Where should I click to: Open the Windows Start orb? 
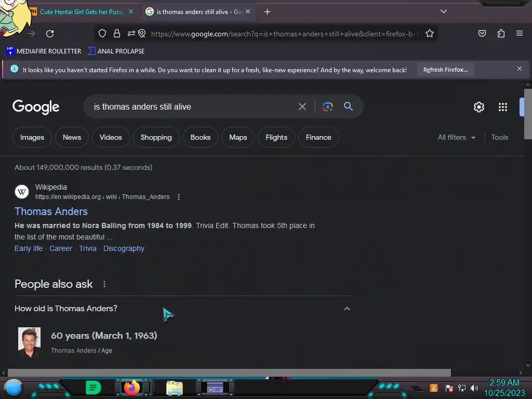click(x=14, y=388)
